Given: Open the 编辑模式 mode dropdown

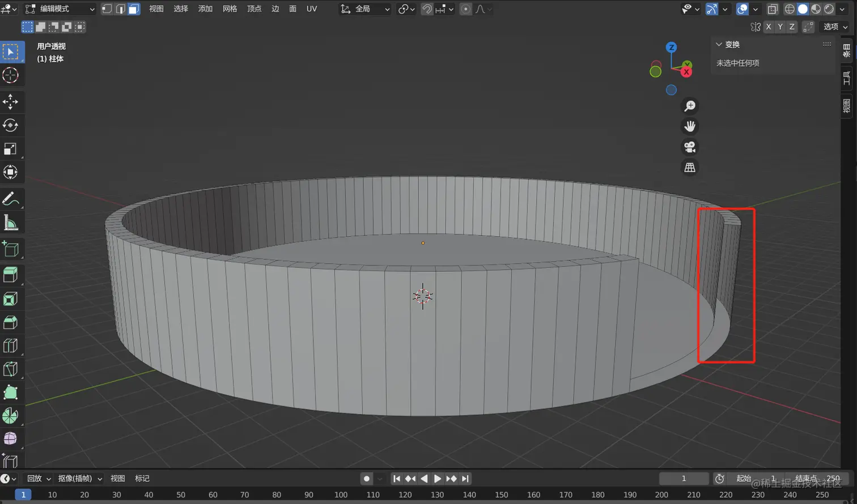Looking at the screenshot, I should (x=60, y=8).
